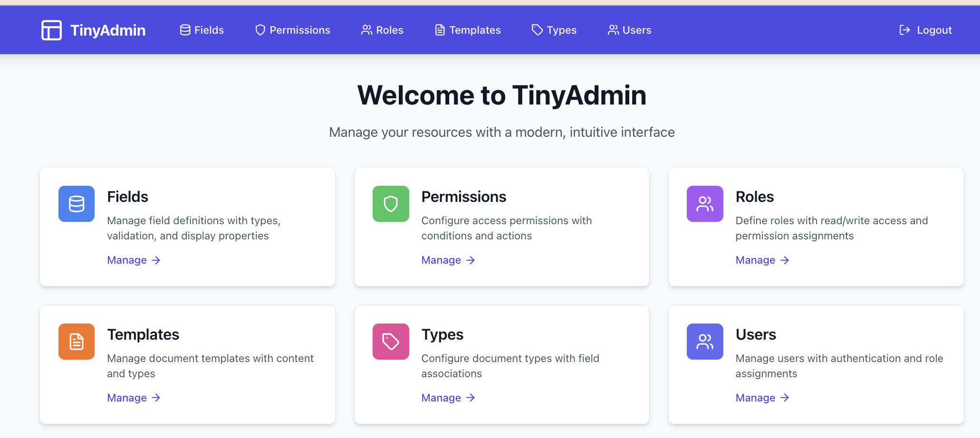Viewport: 980px width, 438px height.
Task: Click the purple Roles people icon
Action: [x=705, y=204]
